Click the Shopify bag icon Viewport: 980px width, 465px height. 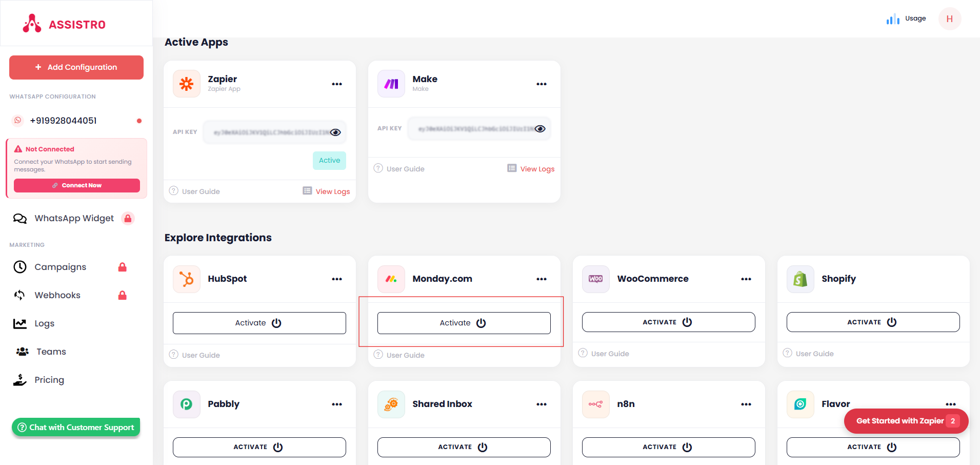click(x=800, y=279)
